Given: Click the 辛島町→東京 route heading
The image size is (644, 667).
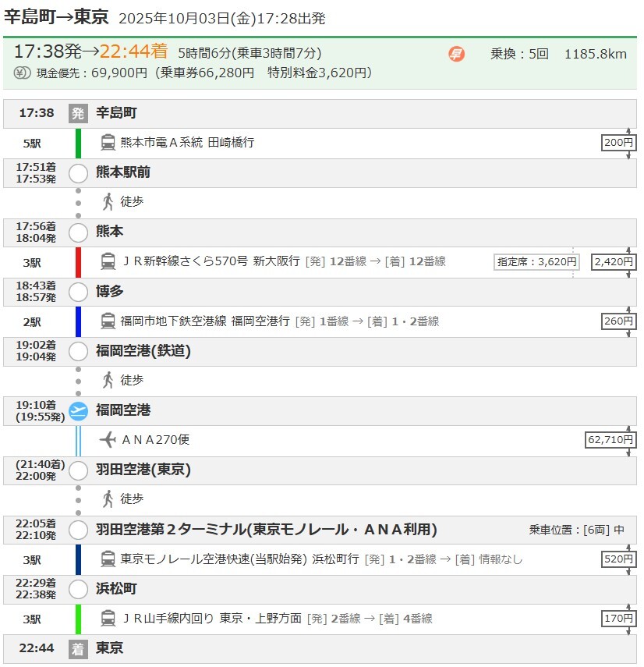Looking at the screenshot, I should (56, 17).
